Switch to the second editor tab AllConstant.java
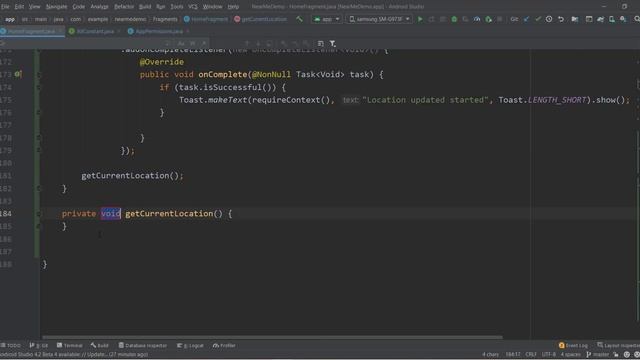This screenshot has width=640, height=360. [x=95, y=31]
